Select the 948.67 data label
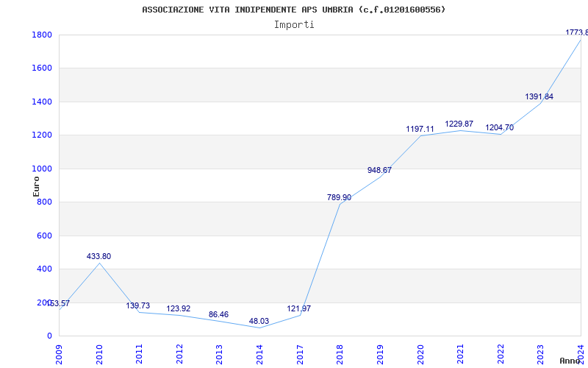The width and height of the screenshot is (588, 368). [x=379, y=170]
